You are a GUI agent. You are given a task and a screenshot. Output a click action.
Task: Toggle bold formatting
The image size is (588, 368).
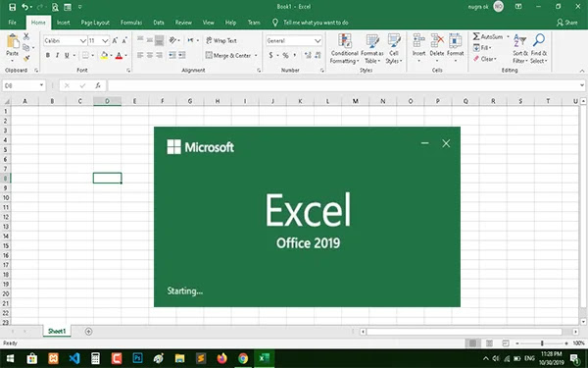tap(48, 55)
